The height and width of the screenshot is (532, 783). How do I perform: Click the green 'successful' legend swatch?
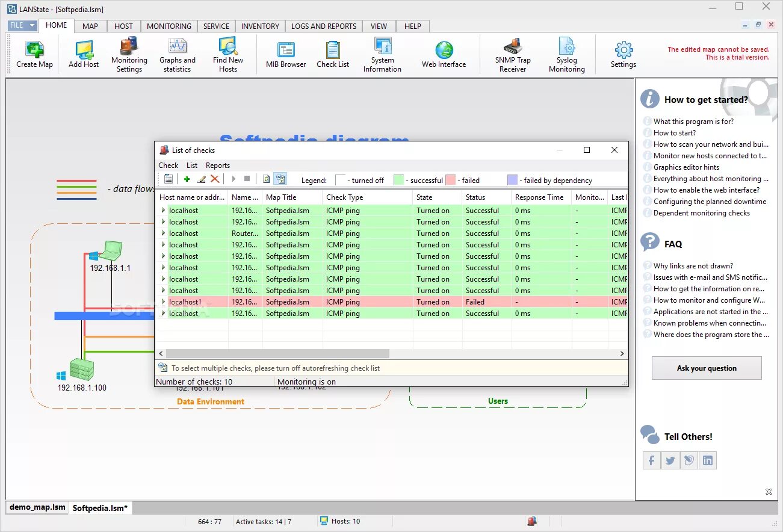point(398,180)
